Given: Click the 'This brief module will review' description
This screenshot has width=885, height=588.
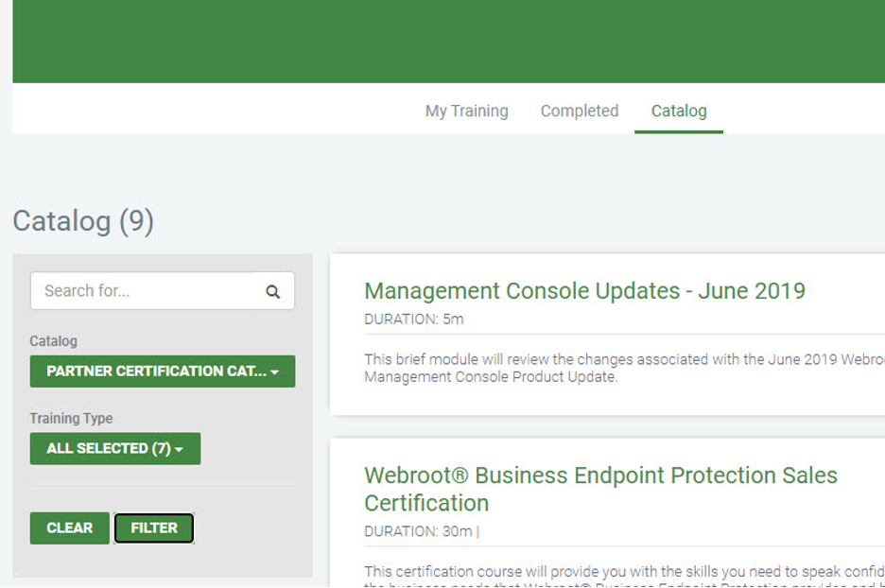Looking at the screenshot, I should [x=624, y=368].
